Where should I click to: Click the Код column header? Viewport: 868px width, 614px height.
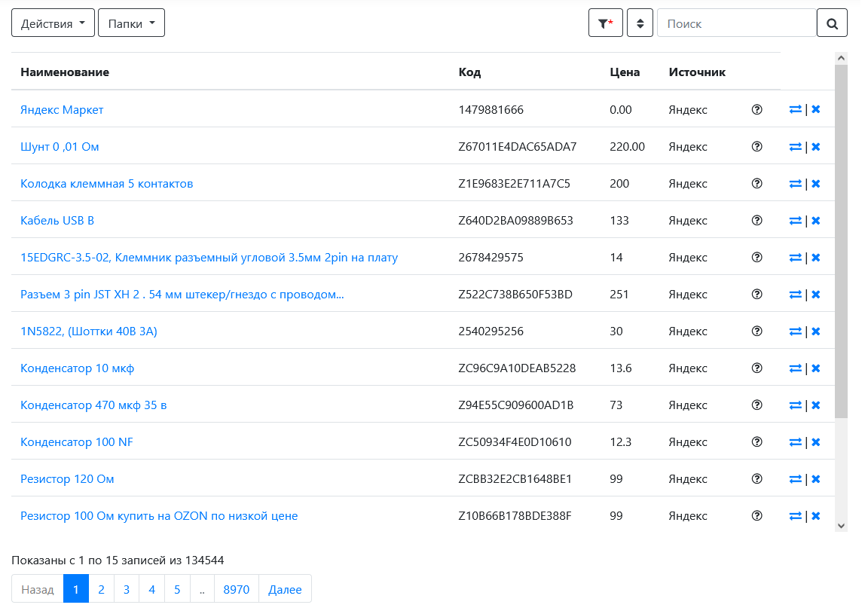[469, 72]
